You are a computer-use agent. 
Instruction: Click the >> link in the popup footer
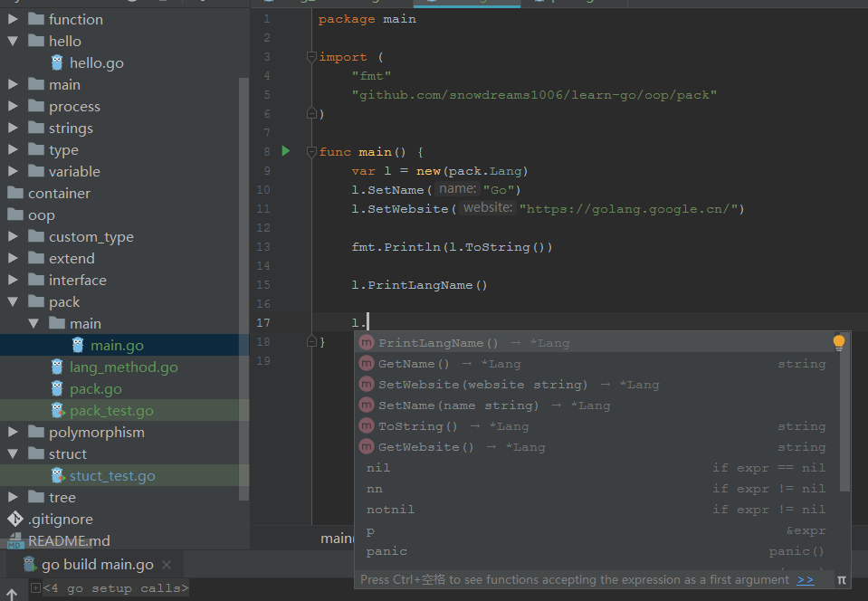(x=806, y=579)
